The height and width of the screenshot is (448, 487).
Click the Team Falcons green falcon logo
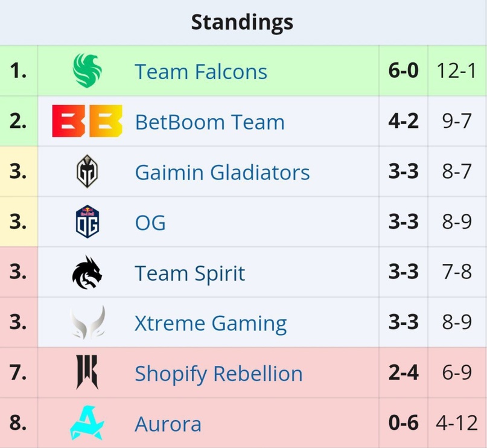[x=88, y=71]
